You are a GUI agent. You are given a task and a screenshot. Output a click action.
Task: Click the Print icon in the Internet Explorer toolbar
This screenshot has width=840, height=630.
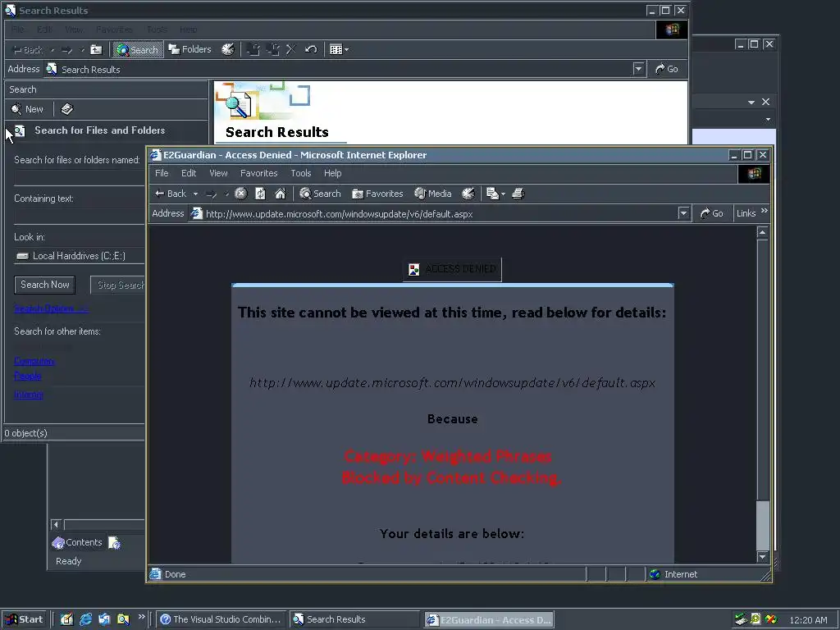pos(518,194)
